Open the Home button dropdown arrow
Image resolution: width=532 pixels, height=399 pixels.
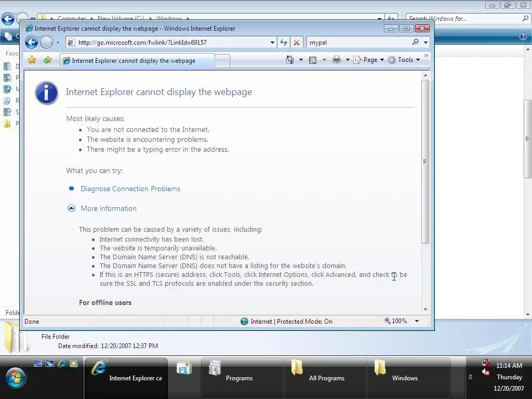(x=301, y=60)
